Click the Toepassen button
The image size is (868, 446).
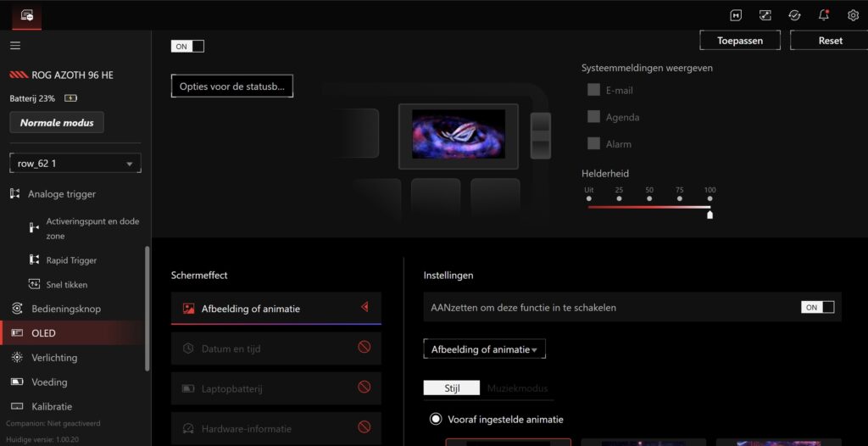739,41
